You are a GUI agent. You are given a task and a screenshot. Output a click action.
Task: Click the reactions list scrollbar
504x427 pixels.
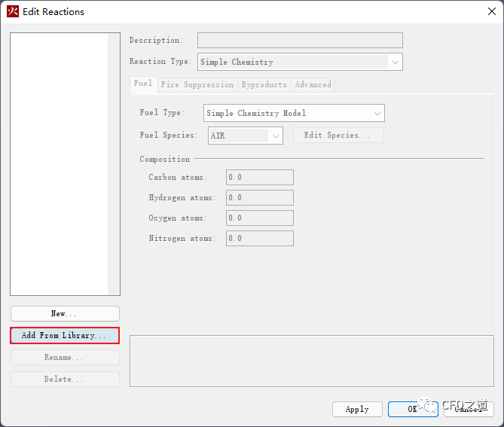114,164
